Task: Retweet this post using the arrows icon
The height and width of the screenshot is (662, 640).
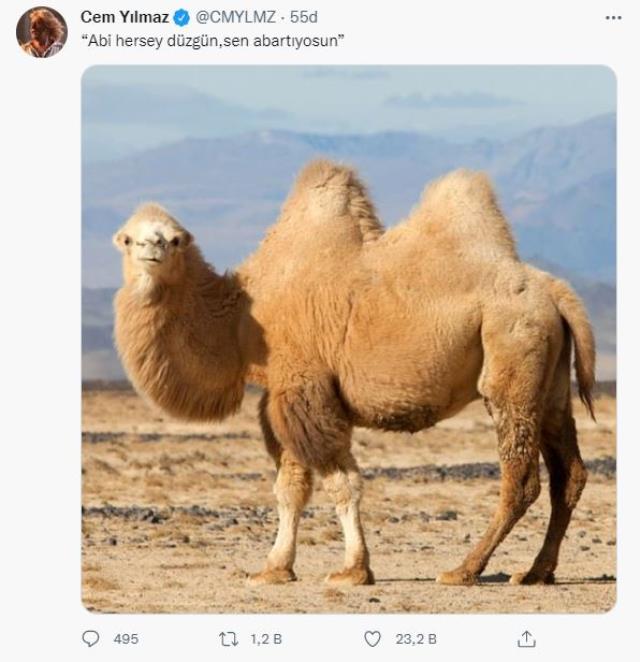Action: click(x=229, y=639)
